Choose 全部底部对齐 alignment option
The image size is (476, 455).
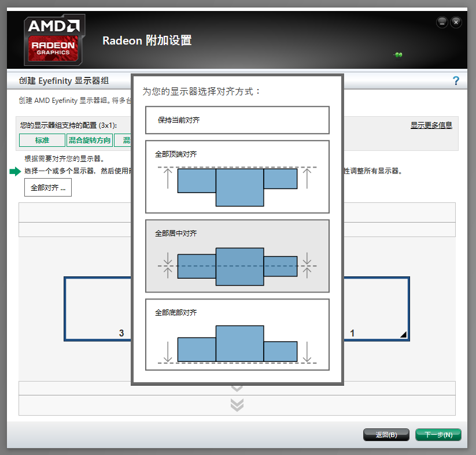coord(176,312)
